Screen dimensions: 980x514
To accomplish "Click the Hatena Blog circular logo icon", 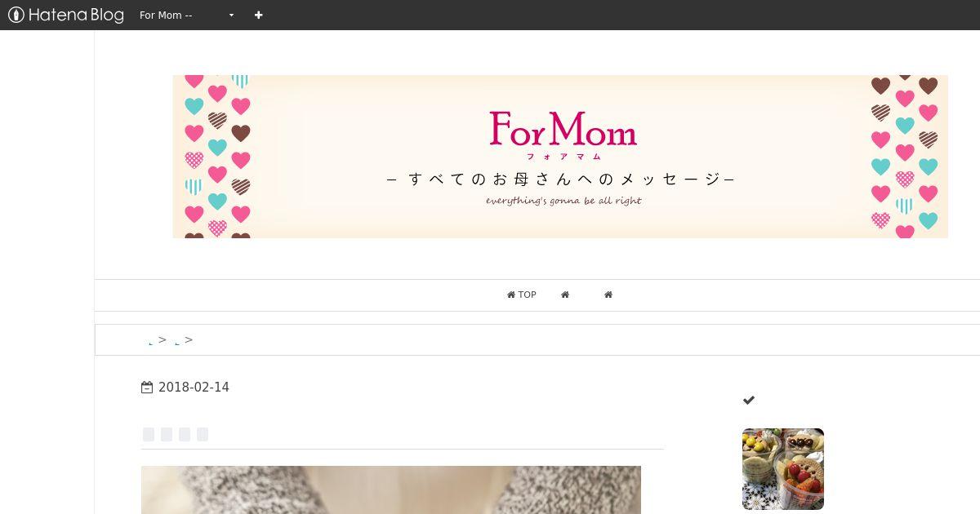I will [x=16, y=15].
